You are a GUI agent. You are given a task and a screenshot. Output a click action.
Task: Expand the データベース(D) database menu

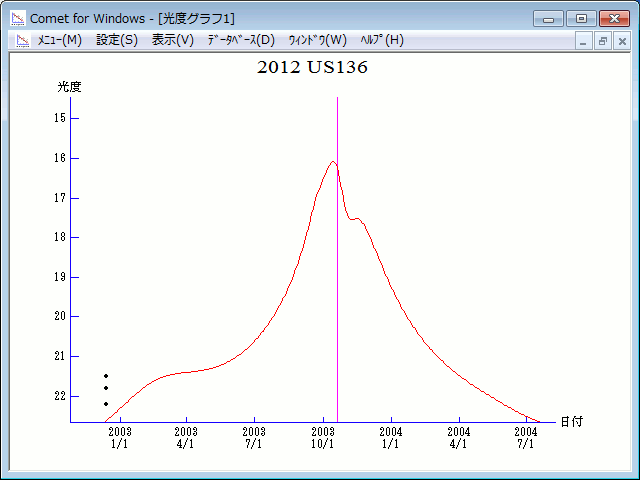pyautogui.click(x=240, y=40)
